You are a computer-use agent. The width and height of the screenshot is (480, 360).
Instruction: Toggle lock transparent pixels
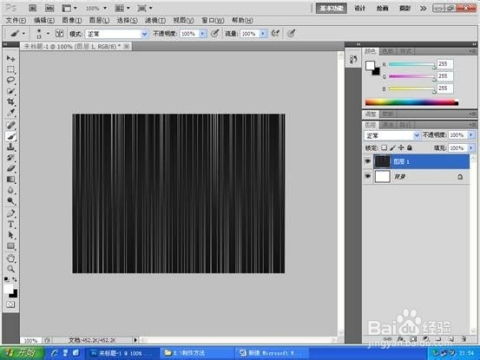click(384, 148)
